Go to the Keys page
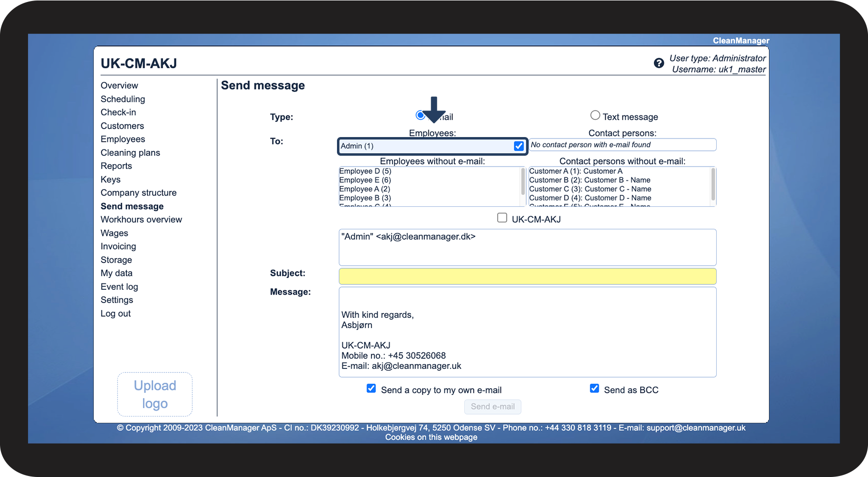 [111, 180]
